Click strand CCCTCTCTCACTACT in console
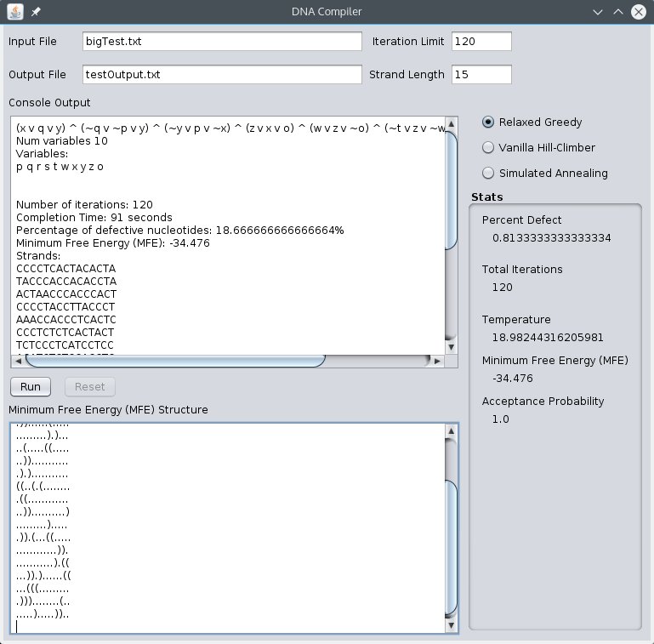Screen dimensions: 654x644 pos(65,333)
